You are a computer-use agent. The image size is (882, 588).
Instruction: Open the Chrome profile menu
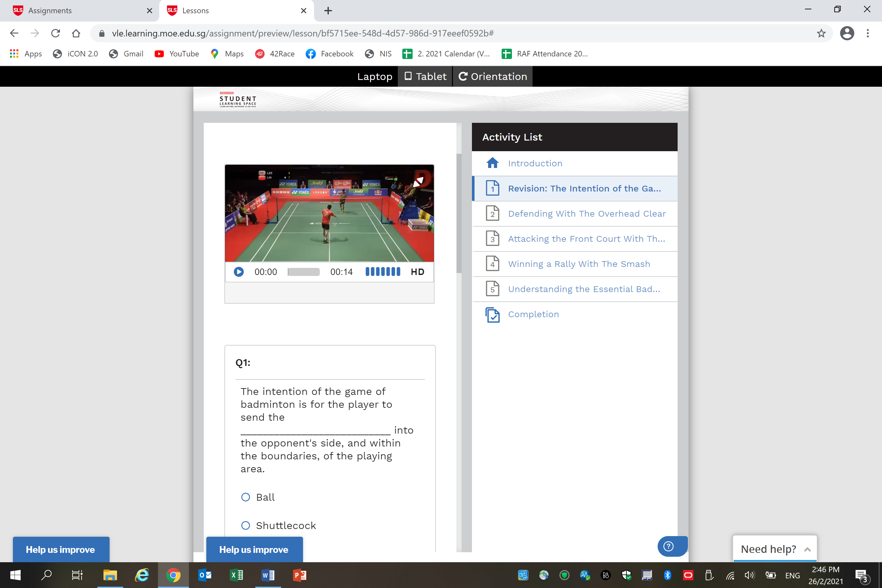coord(847,34)
